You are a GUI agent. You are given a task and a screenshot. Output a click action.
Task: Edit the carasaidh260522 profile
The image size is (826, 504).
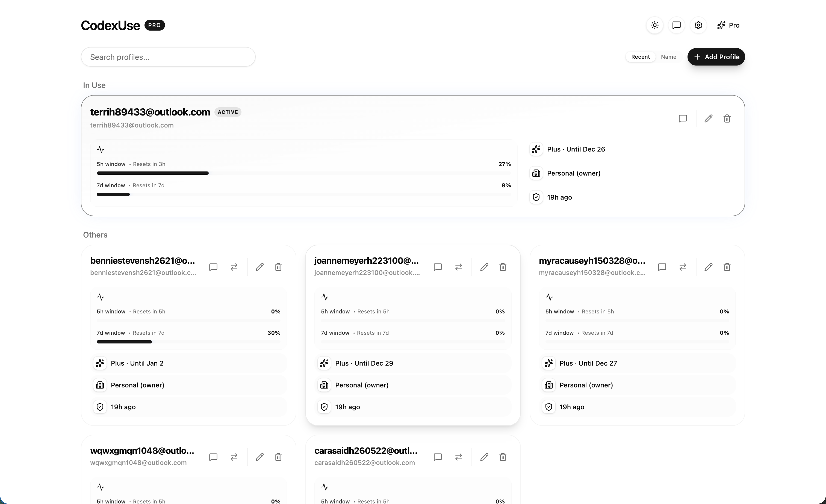[x=484, y=457]
